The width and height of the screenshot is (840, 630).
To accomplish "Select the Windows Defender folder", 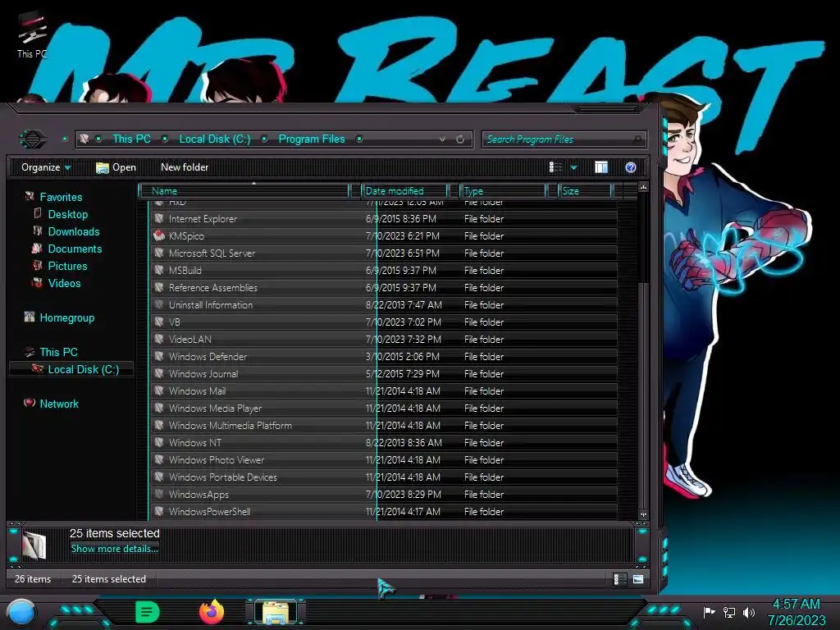I will pos(384,356).
